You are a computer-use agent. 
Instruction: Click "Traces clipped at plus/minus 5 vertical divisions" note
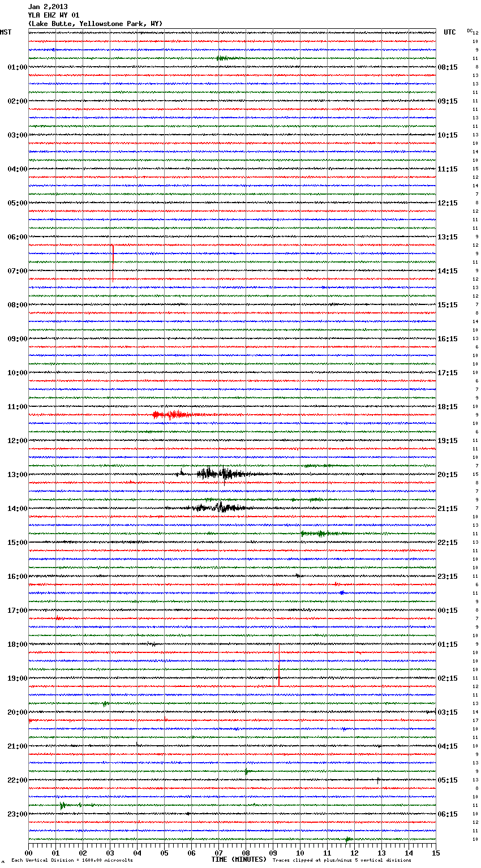click(342, 860)
